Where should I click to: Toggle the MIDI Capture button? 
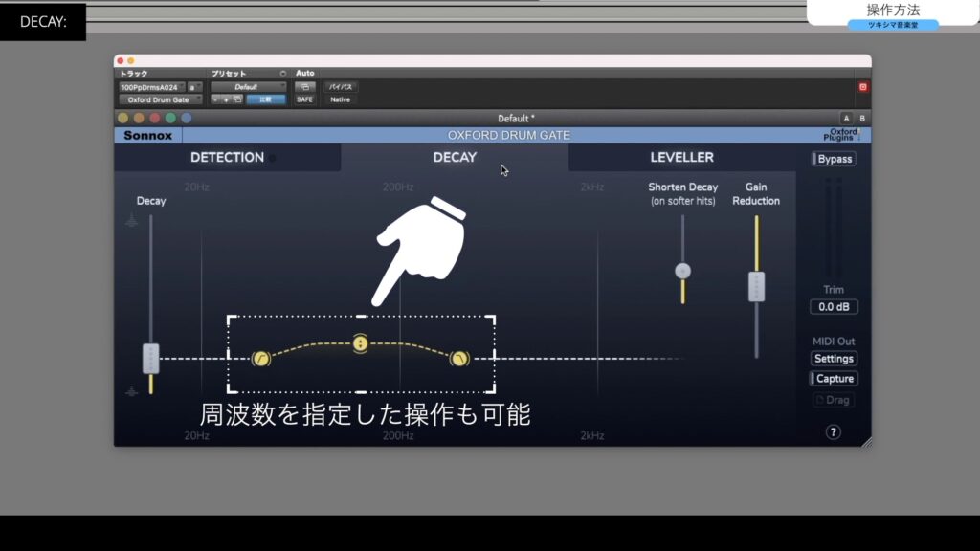(x=834, y=379)
